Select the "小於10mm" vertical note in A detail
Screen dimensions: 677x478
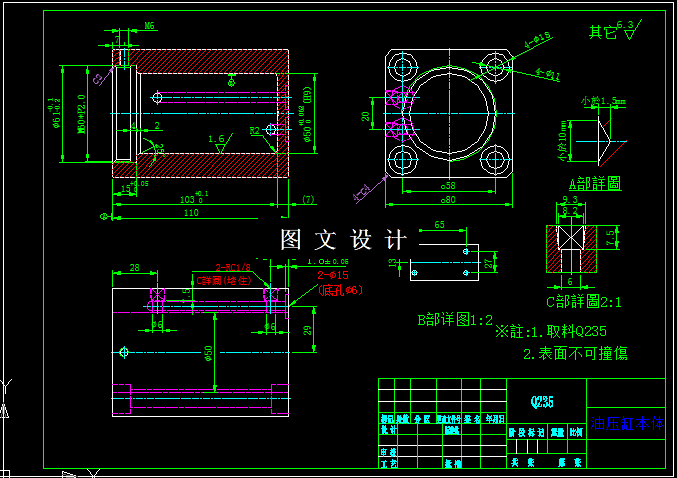pos(563,141)
